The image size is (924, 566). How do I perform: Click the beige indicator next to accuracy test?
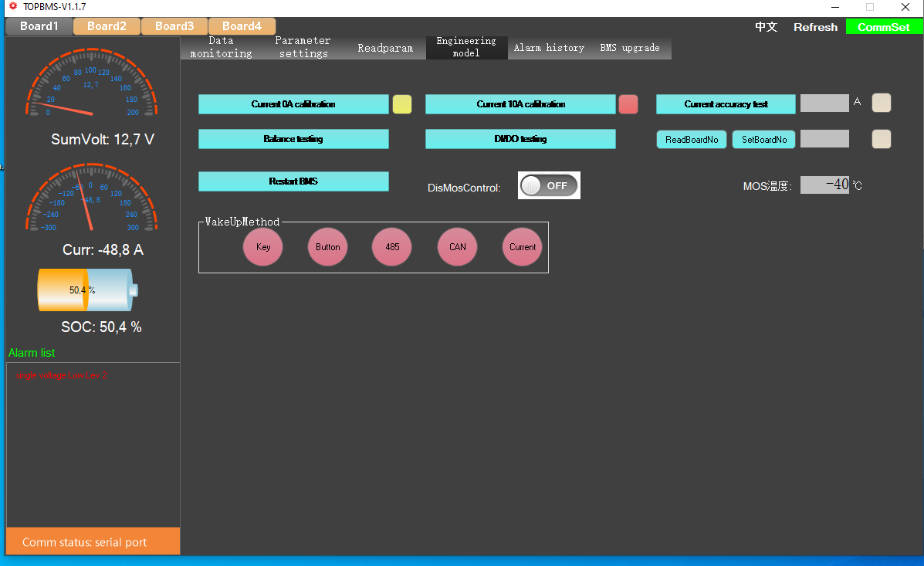(x=882, y=103)
